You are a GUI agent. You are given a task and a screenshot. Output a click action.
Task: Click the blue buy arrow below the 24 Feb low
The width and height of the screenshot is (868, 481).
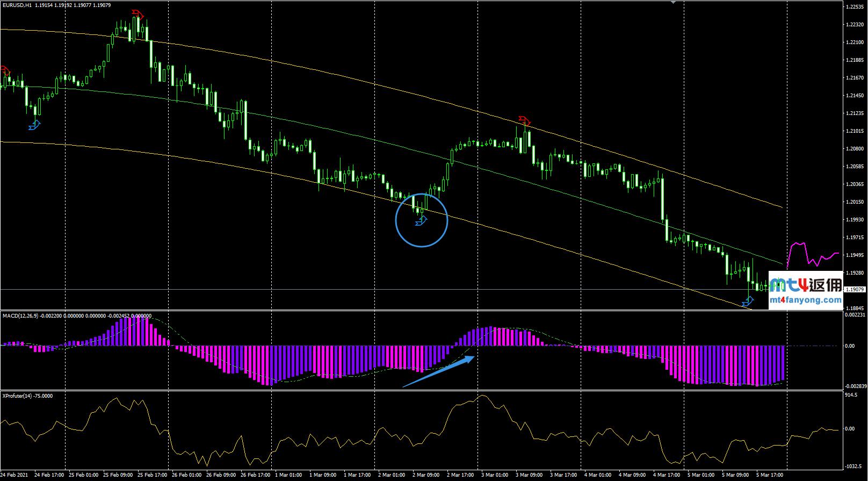pyautogui.click(x=34, y=126)
